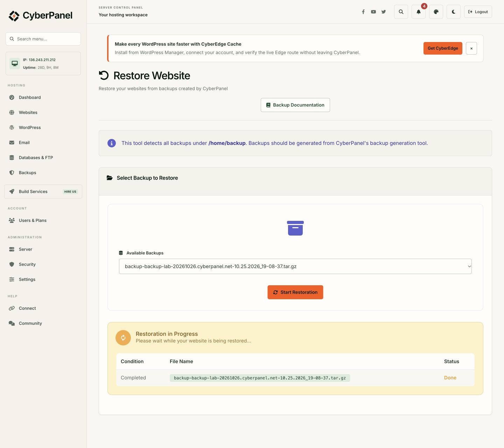Image resolution: width=504 pixels, height=448 pixels.
Task: Dismiss the CyberEdge Cache banner
Action: click(x=471, y=48)
